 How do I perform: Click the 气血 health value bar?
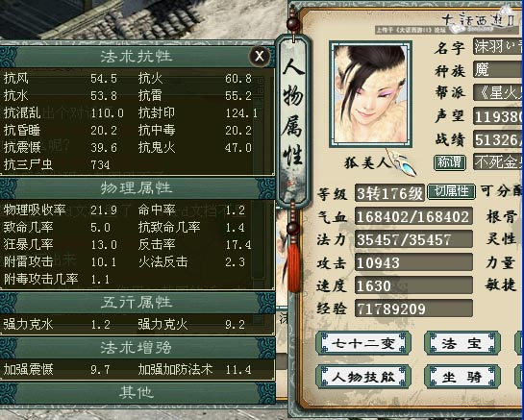(413, 216)
